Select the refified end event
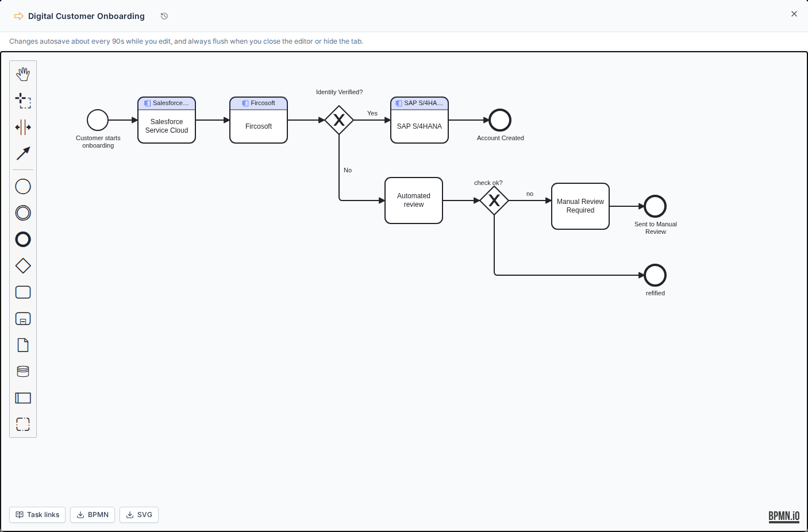 pyautogui.click(x=655, y=275)
